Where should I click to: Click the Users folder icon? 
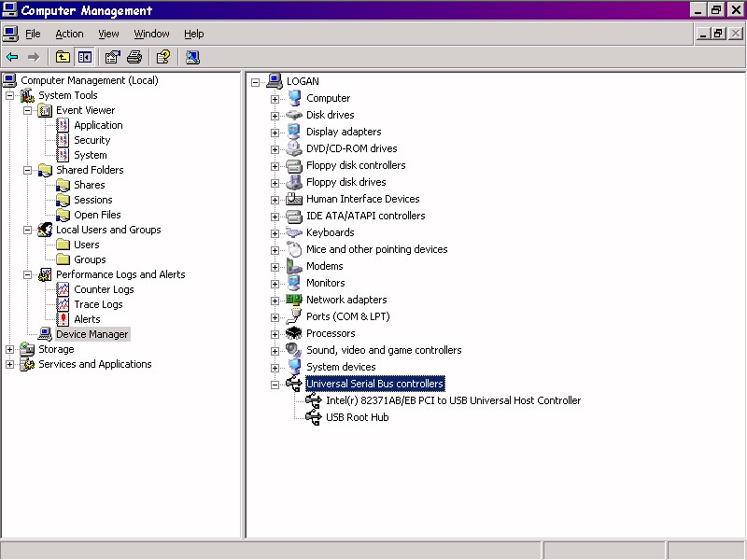[x=63, y=245]
